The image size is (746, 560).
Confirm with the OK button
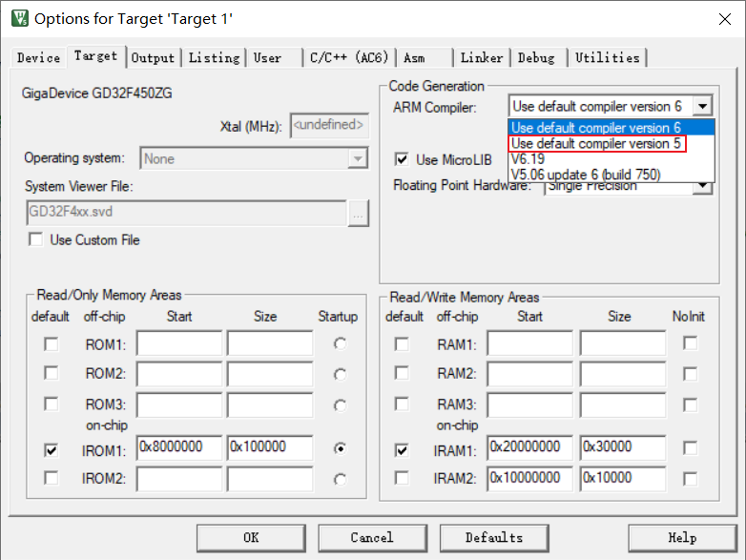point(251,538)
